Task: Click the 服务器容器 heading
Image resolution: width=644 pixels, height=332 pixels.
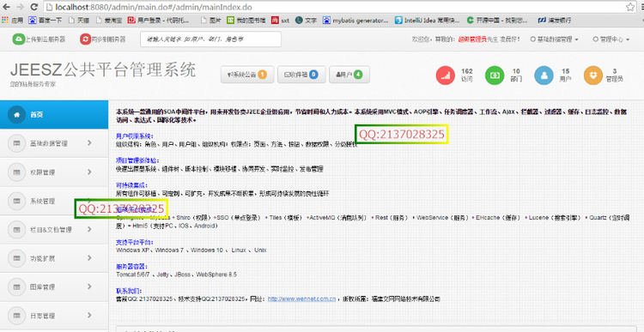Action: 132,266
